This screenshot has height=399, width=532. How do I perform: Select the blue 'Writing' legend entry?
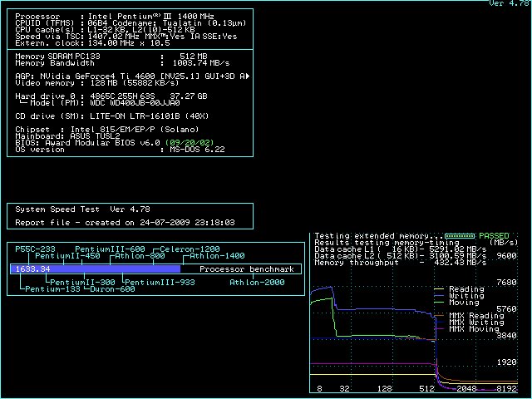click(x=460, y=296)
